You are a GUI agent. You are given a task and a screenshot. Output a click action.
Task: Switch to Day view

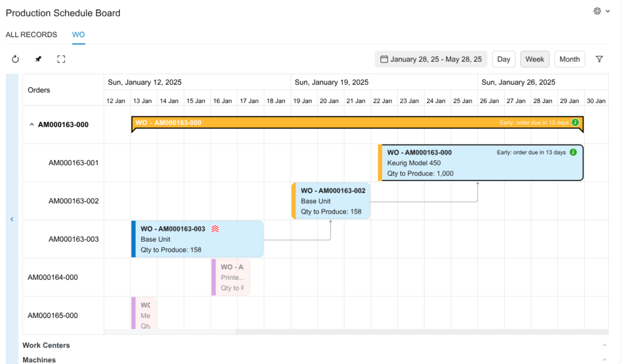(x=503, y=59)
